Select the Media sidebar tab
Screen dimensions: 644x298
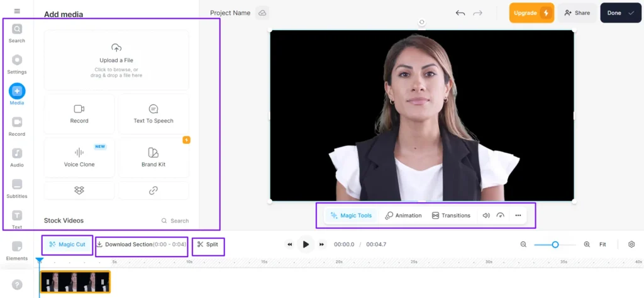click(x=17, y=95)
